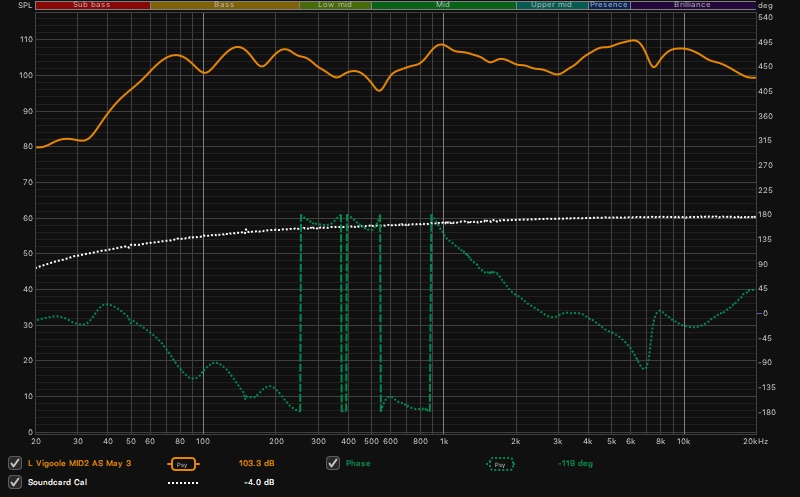The image size is (800, 497).
Task: Click the 103.3 dB readout value
Action: 256,463
